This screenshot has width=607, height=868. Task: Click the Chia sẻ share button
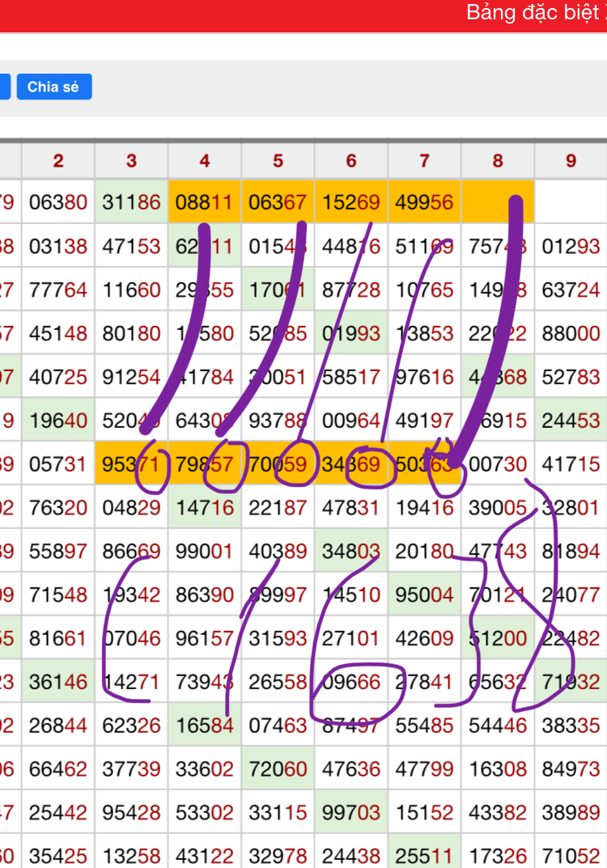pyautogui.click(x=53, y=87)
